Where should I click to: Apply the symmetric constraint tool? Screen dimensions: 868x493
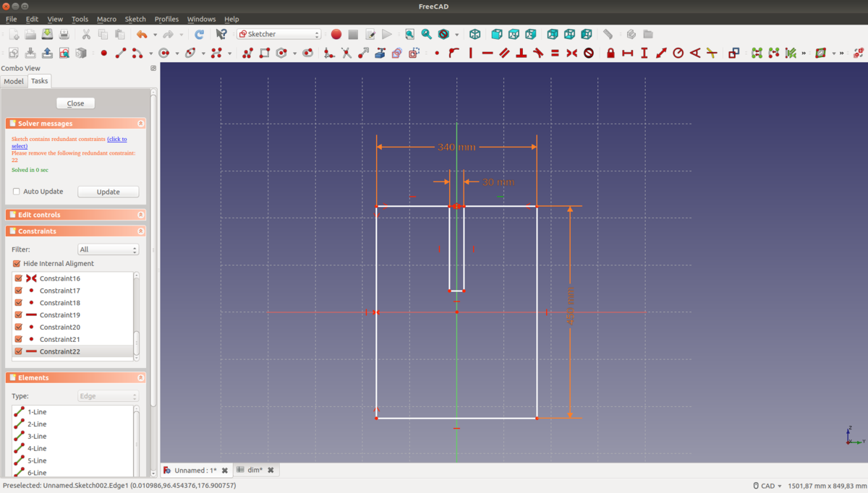click(571, 53)
